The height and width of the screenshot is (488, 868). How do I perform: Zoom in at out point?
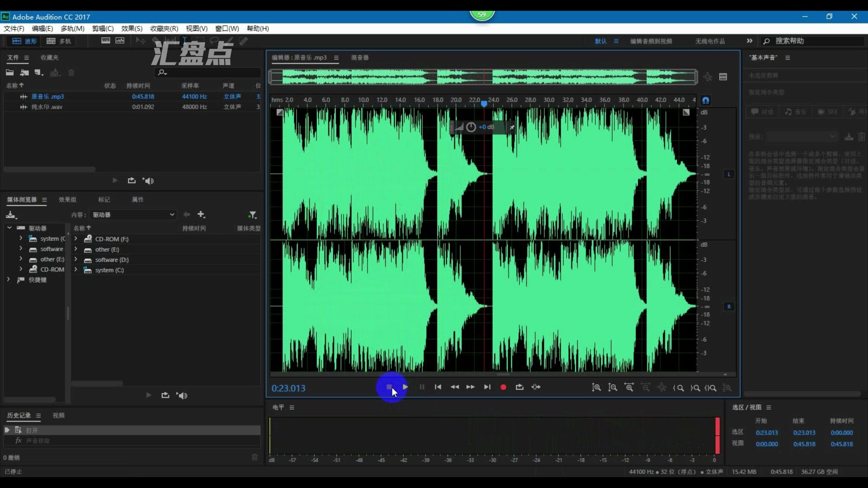(x=695, y=388)
